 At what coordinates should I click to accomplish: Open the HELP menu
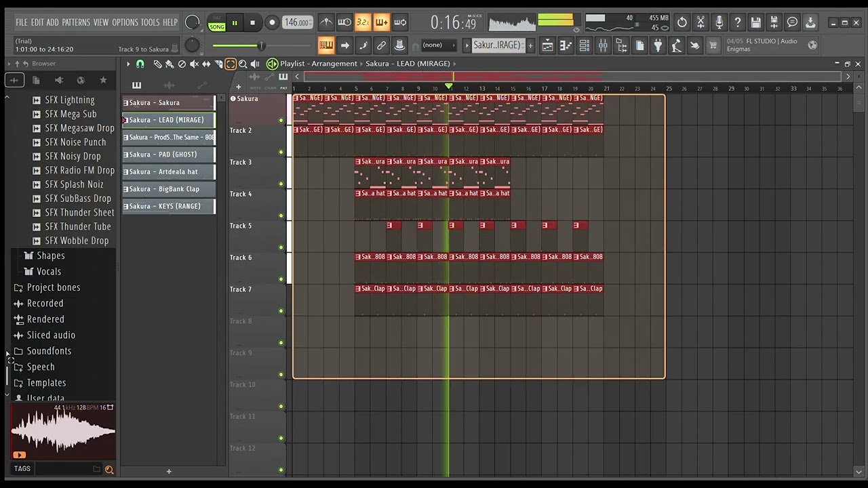coord(170,22)
